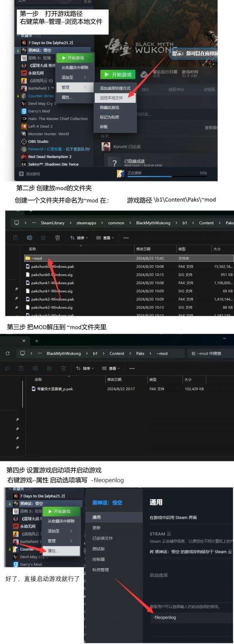Select the pakchunk2-Windows.pak file row
The width and height of the screenshot is (234, 644).
pyautogui.click(x=129, y=299)
